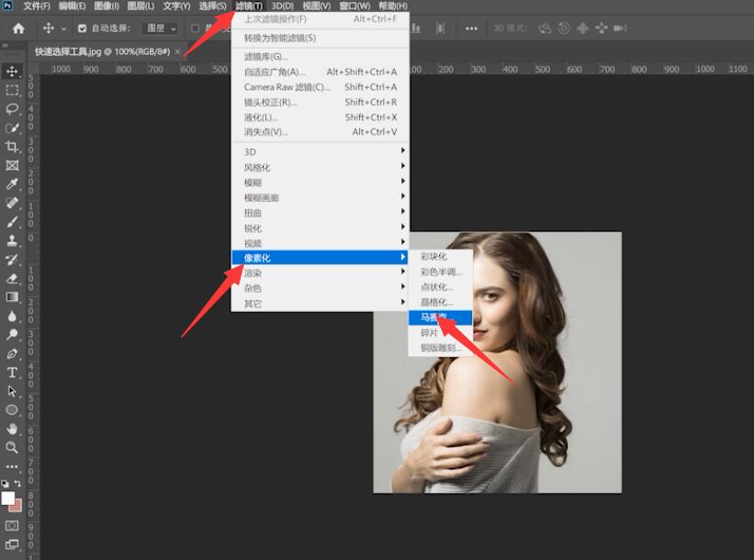Open the 图层 auto-select dropdown
The image size is (754, 560).
(161, 28)
